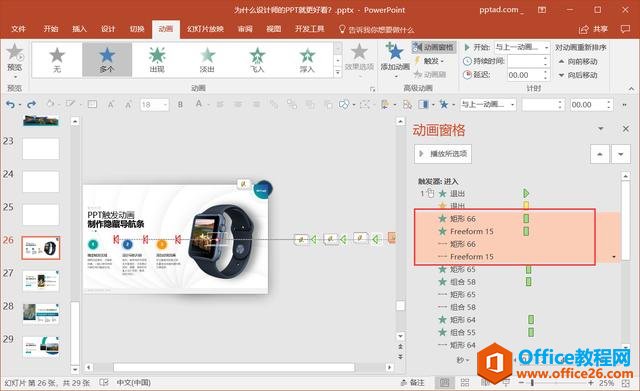Open the 审阅 (Review) tab
The width and height of the screenshot is (640, 391).
tap(245, 29)
